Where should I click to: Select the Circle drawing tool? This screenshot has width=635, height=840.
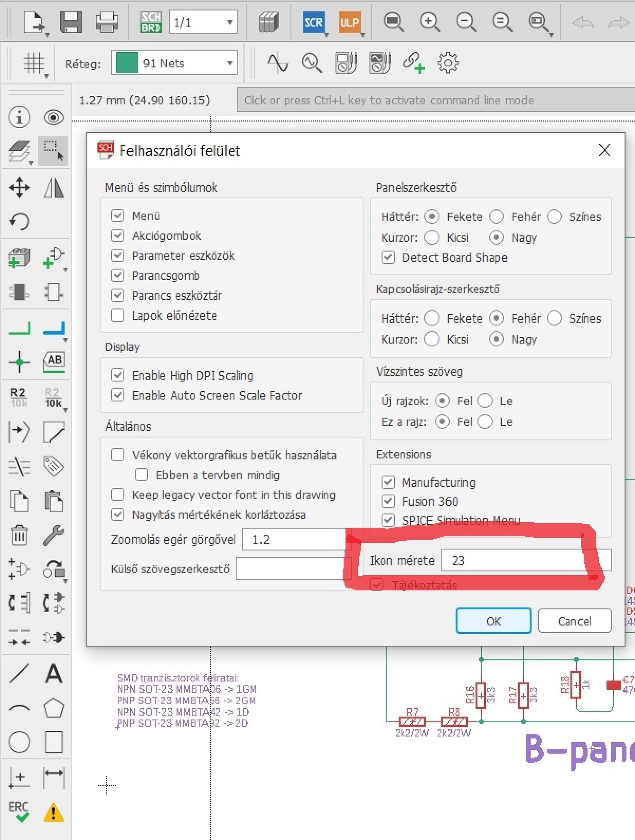[x=19, y=742]
